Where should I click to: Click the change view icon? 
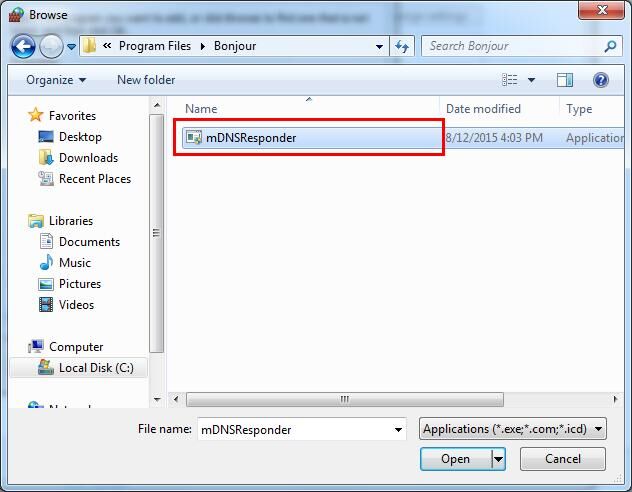509,80
